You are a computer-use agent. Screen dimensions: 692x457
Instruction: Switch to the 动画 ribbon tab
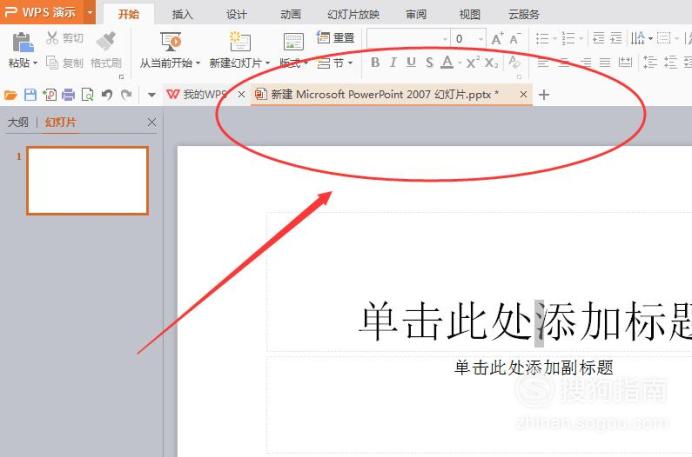[x=290, y=15]
